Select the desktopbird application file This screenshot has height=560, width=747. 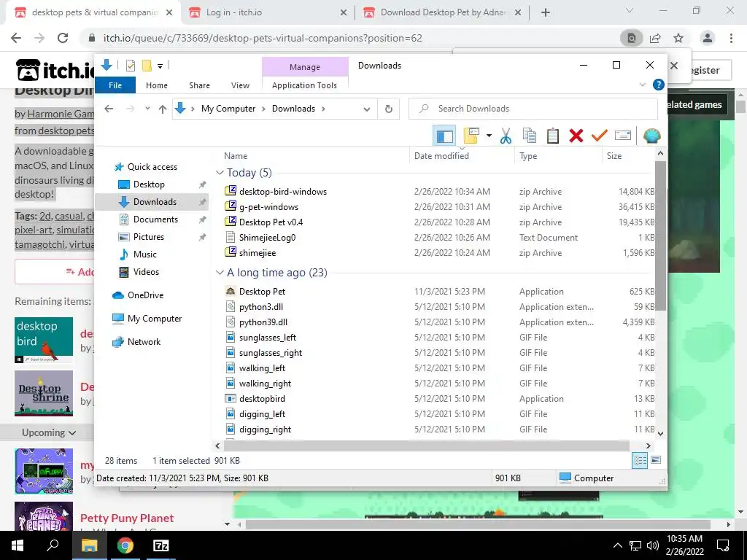click(x=262, y=399)
